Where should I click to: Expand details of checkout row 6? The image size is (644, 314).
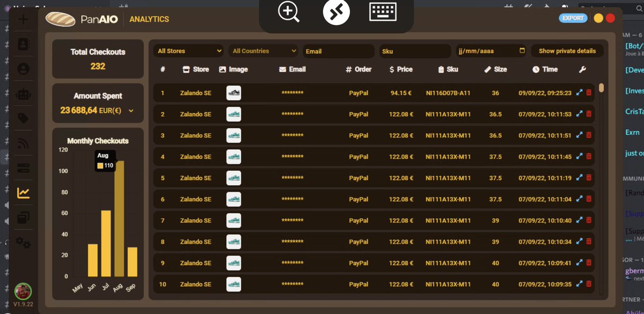(x=579, y=199)
